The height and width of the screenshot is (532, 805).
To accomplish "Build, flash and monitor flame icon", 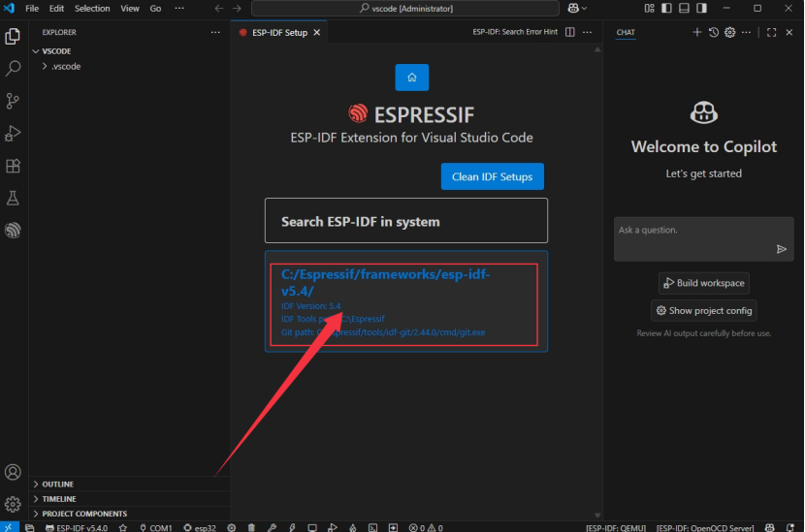I will [353, 527].
